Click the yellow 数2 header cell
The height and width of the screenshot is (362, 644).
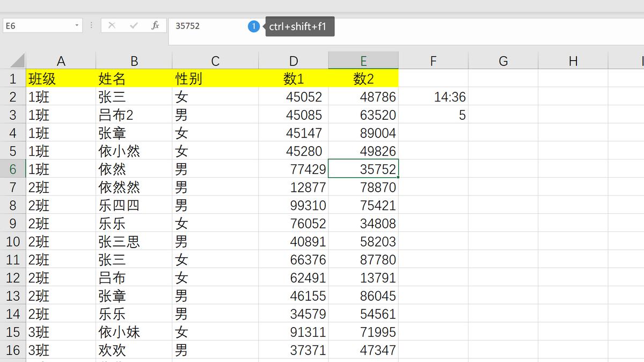[363, 78]
